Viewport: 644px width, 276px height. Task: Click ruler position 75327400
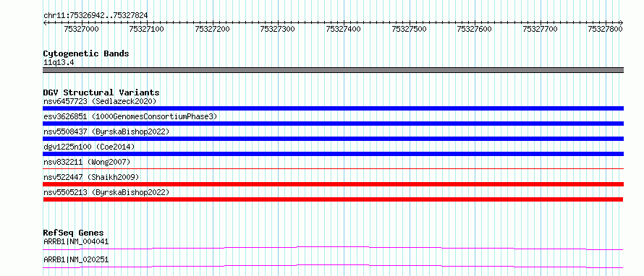344,29
